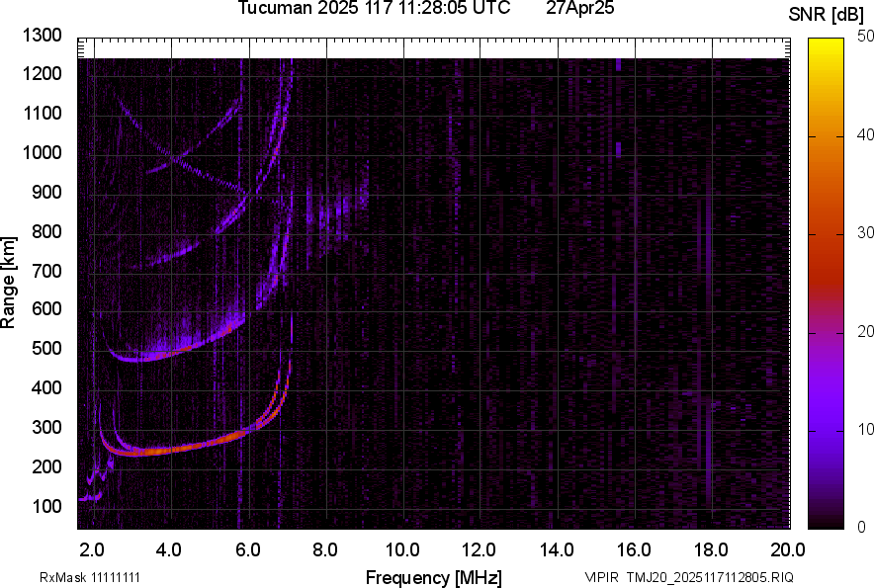Viewport: 874px width, 588px height.
Task: Click frequency axis tick 6.0
Action: [x=248, y=550]
